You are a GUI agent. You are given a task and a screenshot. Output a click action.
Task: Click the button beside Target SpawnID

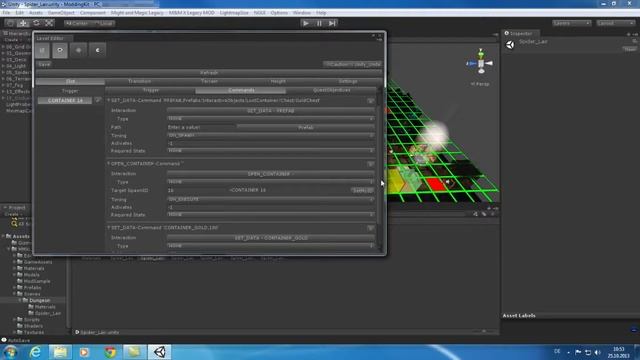[x=362, y=190]
